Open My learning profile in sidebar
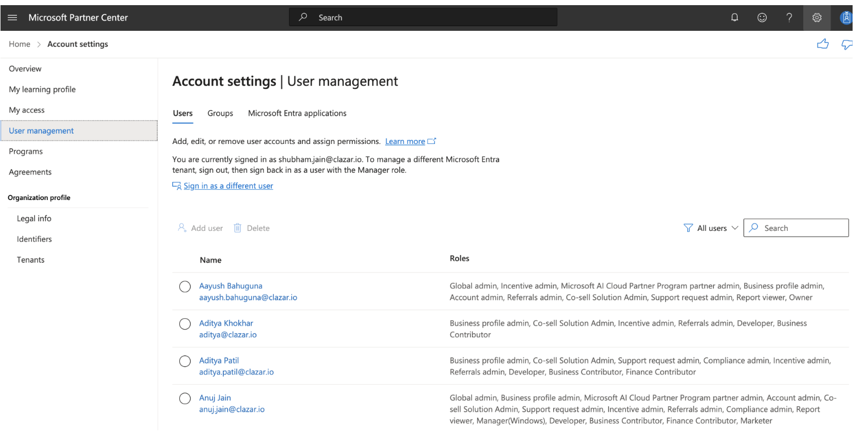Image resolution: width=868 pixels, height=435 pixels. pos(42,89)
